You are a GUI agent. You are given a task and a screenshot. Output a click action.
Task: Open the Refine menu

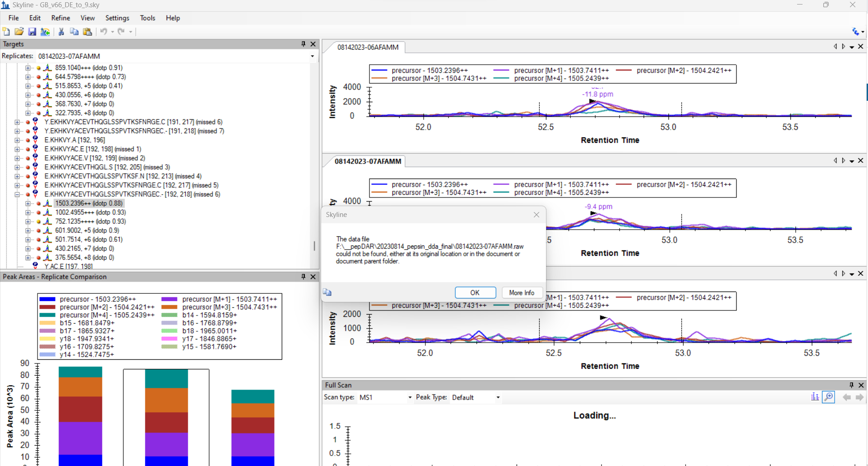tap(61, 18)
